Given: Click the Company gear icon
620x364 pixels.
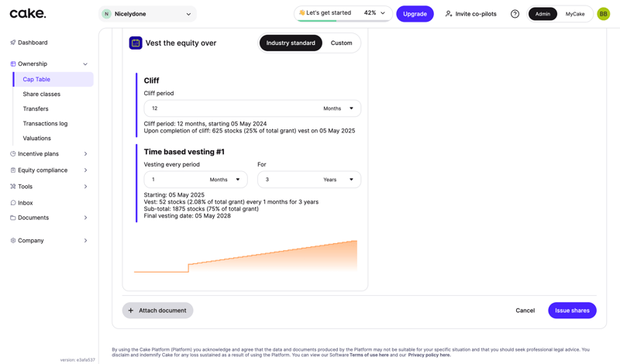Looking at the screenshot, I should pos(13,241).
